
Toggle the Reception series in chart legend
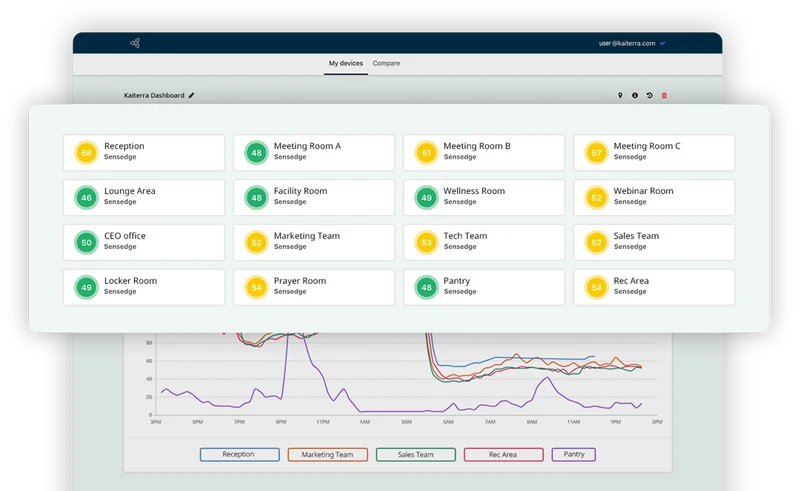(x=240, y=454)
